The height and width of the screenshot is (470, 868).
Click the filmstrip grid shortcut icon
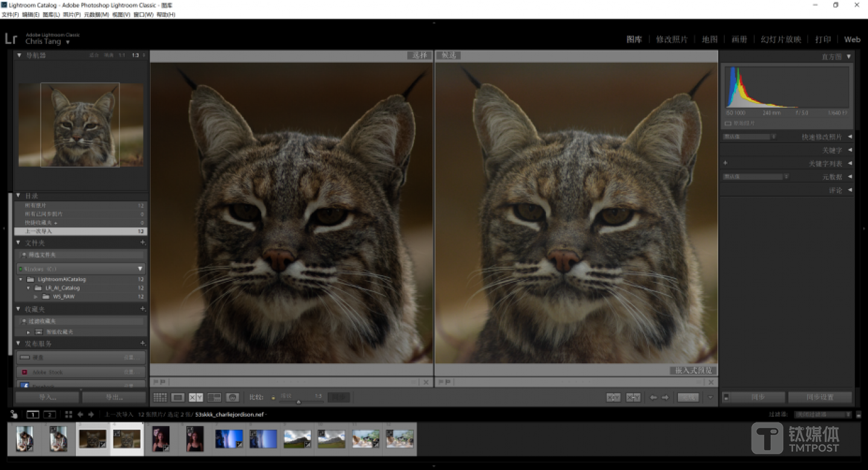coord(68,414)
